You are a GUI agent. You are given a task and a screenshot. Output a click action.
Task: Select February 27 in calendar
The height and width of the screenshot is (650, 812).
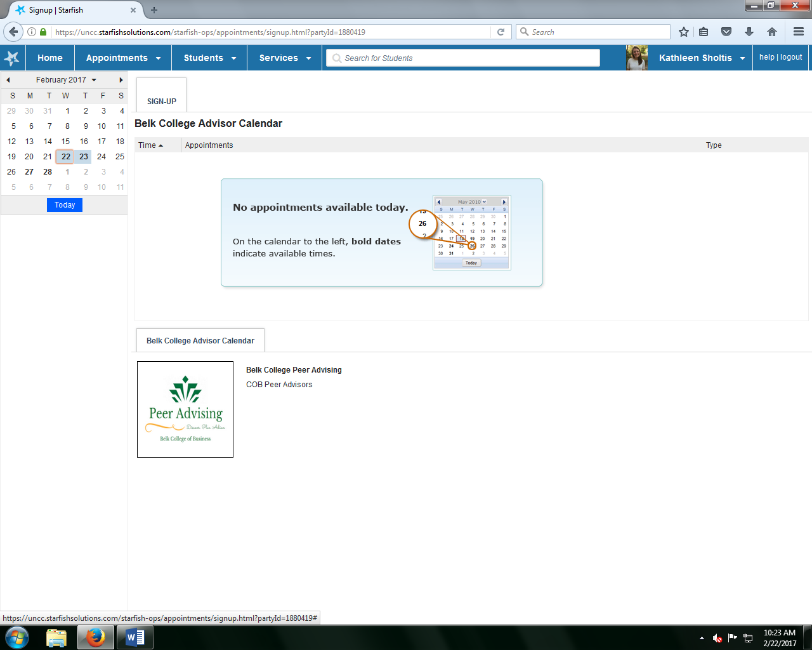pyautogui.click(x=29, y=172)
